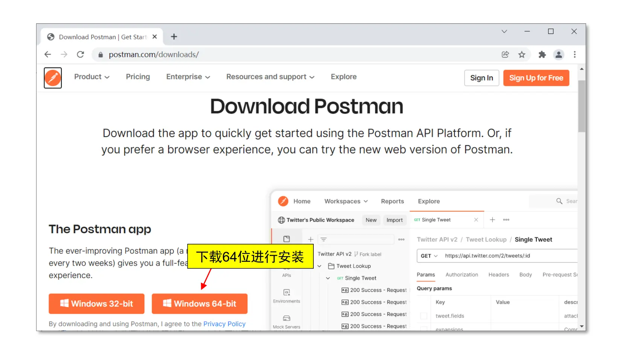This screenshot has height=351, width=644.
Task: Open Reports in the app preview
Action: click(392, 201)
